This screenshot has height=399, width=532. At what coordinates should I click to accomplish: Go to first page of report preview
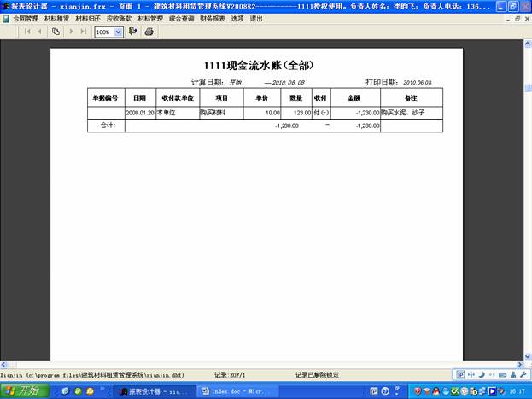coord(27,32)
